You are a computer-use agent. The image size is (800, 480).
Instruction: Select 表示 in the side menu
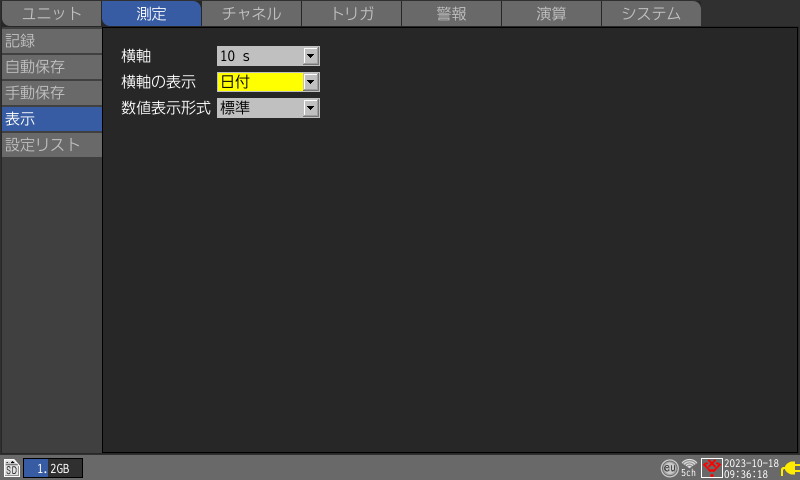(x=52, y=119)
